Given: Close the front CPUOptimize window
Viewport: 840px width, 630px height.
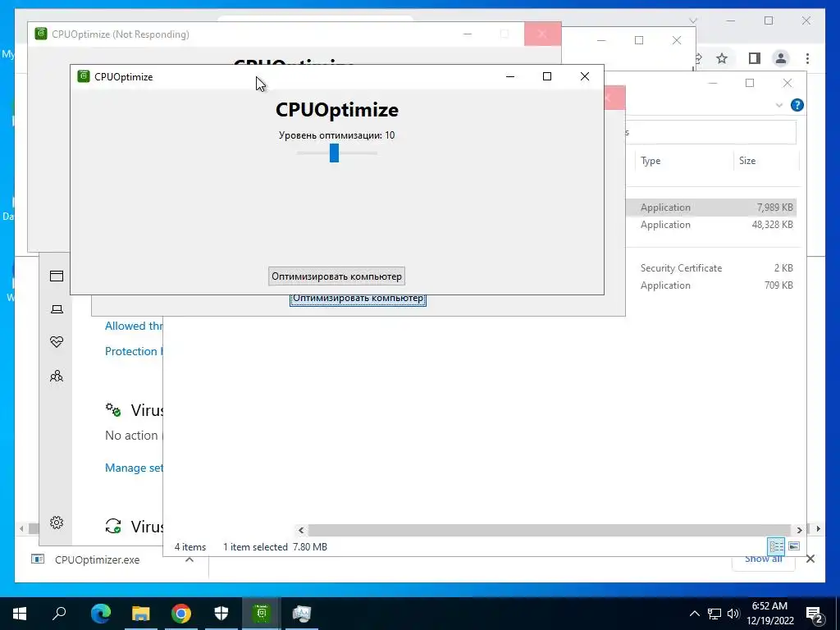Looking at the screenshot, I should tap(584, 76).
